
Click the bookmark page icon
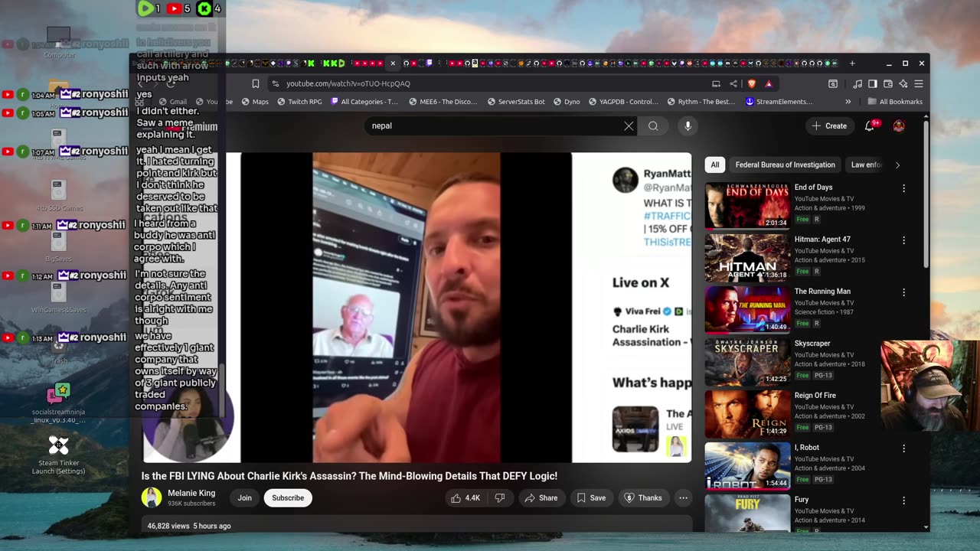(256, 83)
